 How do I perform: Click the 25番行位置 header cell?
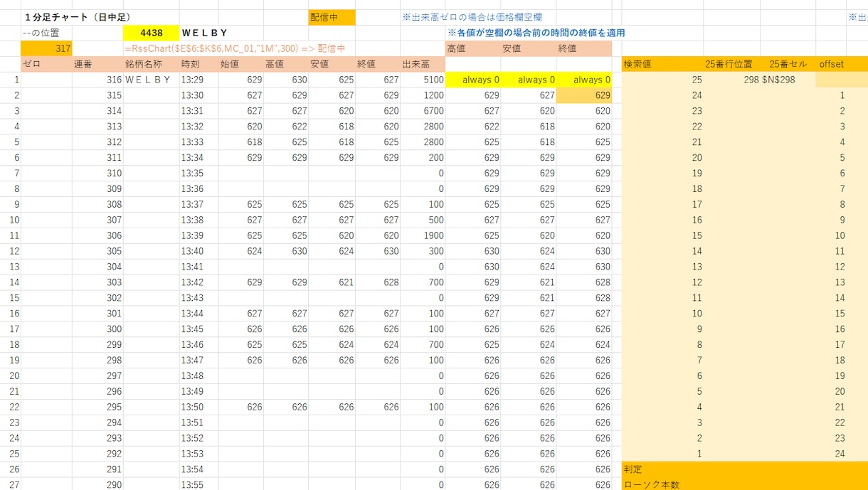pyautogui.click(x=732, y=64)
